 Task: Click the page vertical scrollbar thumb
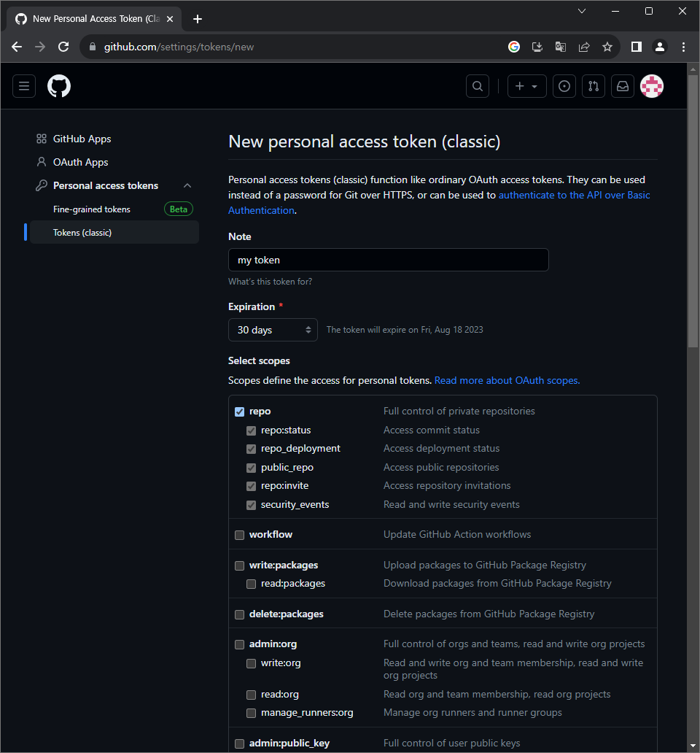pos(693,210)
